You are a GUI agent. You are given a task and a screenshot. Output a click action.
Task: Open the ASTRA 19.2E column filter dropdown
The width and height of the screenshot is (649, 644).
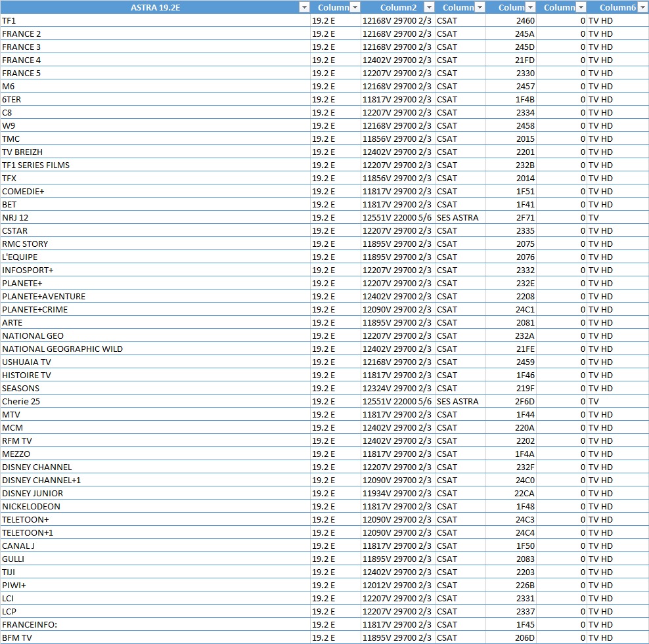[x=304, y=7]
